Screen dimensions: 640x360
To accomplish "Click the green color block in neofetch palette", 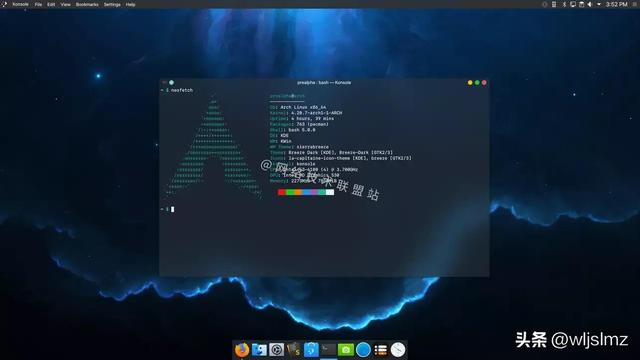I will point(289,192).
